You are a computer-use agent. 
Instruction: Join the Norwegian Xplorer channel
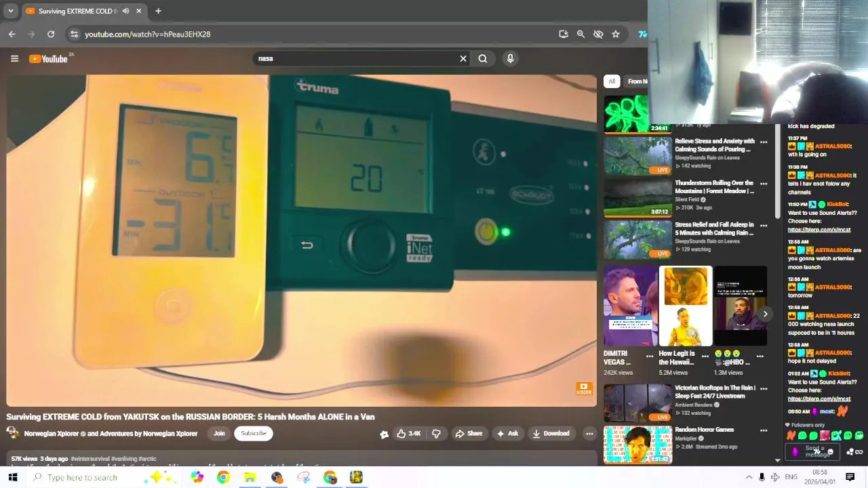coord(219,434)
